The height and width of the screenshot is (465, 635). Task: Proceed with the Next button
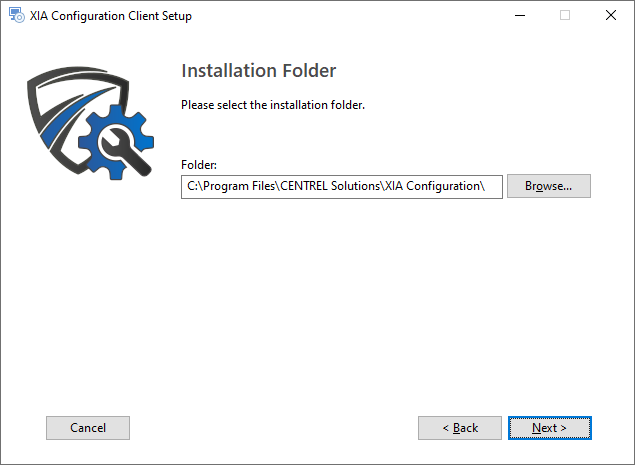pyautogui.click(x=549, y=428)
